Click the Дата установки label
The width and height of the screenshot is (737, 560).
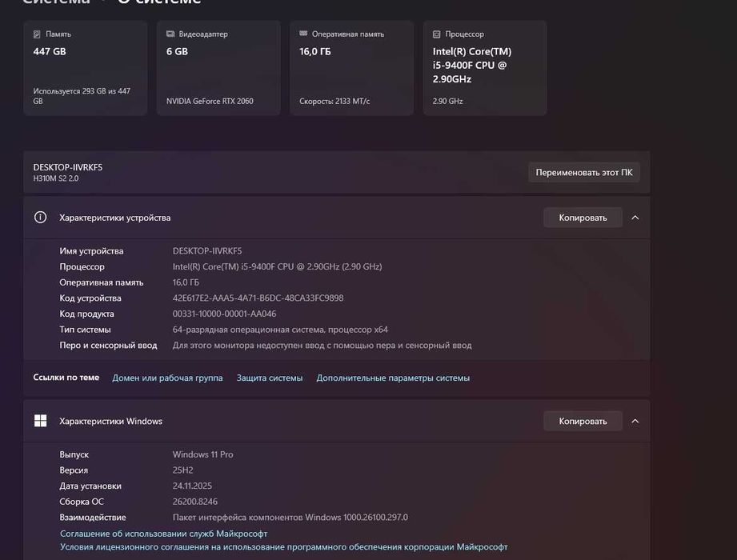(90, 486)
